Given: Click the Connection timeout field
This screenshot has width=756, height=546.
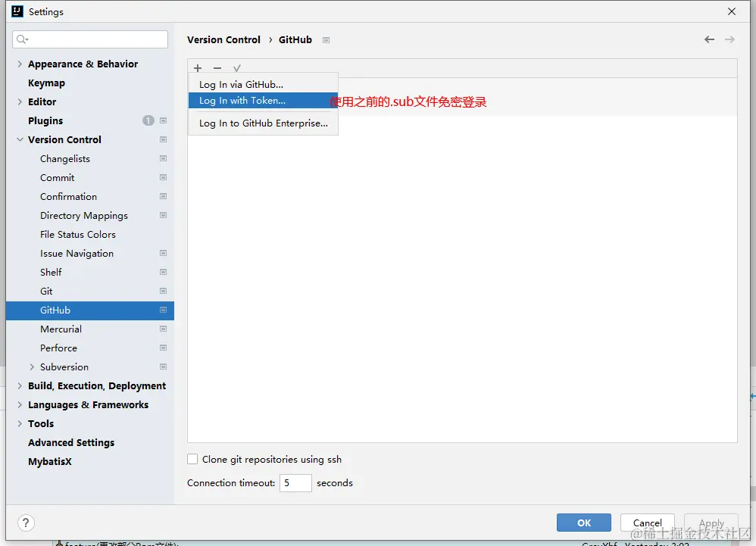Looking at the screenshot, I should pos(295,483).
